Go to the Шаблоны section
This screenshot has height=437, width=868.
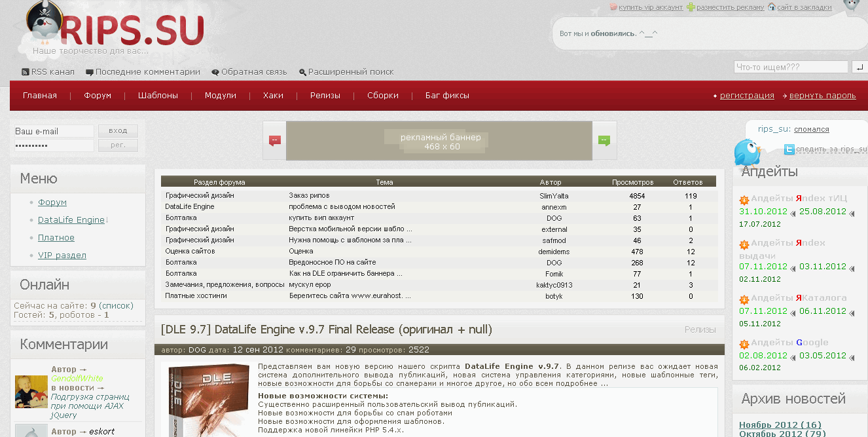158,96
